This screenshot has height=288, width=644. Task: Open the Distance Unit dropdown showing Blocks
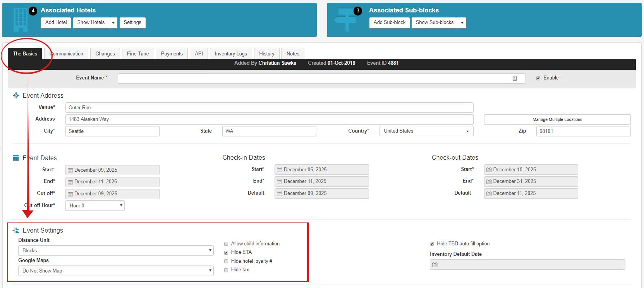[116, 251]
